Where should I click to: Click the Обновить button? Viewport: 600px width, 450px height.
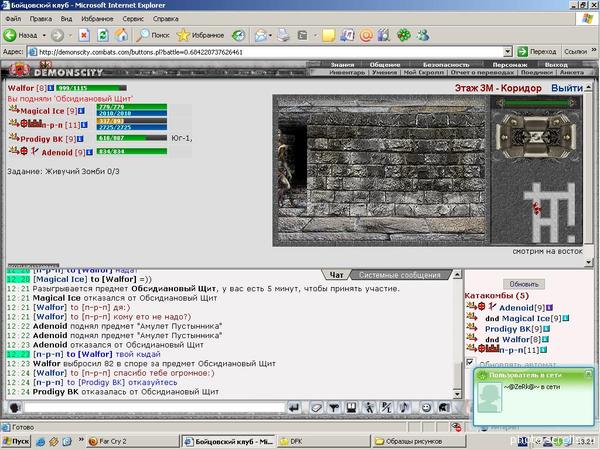(524, 284)
